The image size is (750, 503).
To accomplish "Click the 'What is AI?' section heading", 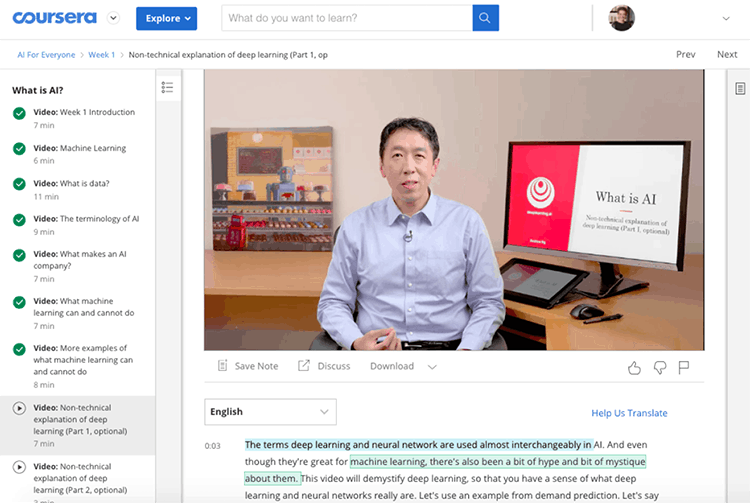I will click(x=37, y=90).
